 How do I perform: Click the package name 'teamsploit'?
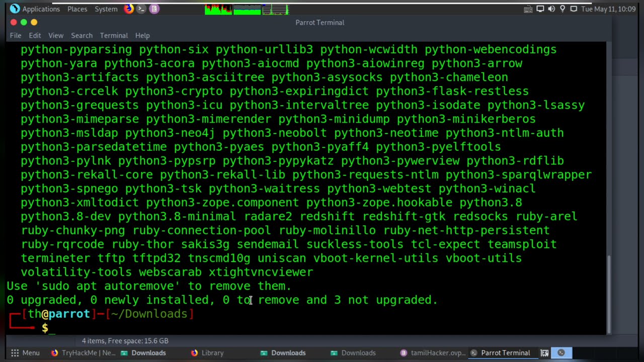tap(522, 244)
